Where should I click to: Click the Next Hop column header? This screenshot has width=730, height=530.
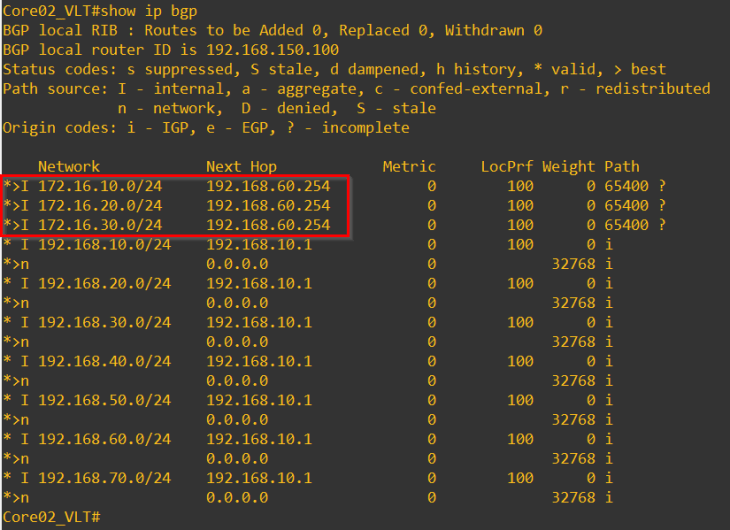point(242,167)
